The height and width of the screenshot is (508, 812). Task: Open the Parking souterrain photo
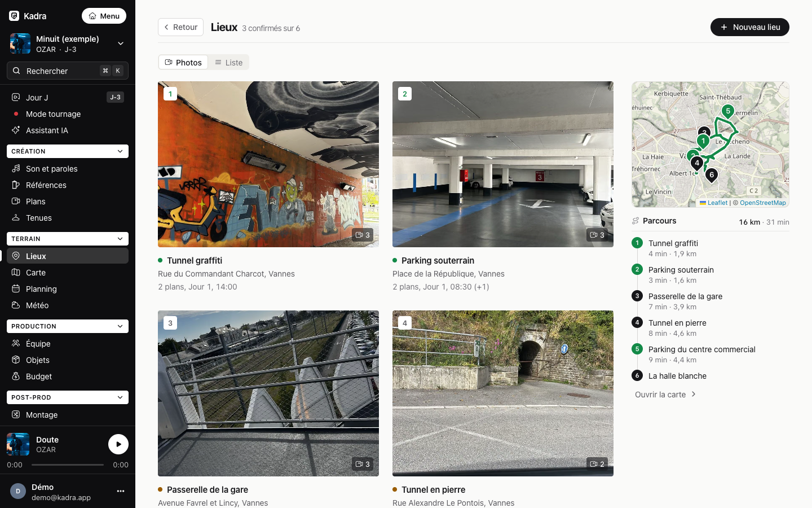[x=503, y=164]
